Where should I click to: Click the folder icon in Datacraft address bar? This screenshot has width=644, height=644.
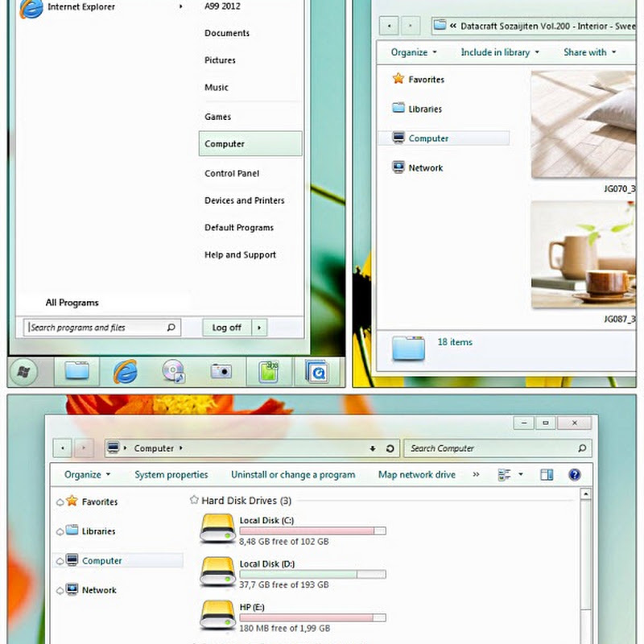[440, 25]
